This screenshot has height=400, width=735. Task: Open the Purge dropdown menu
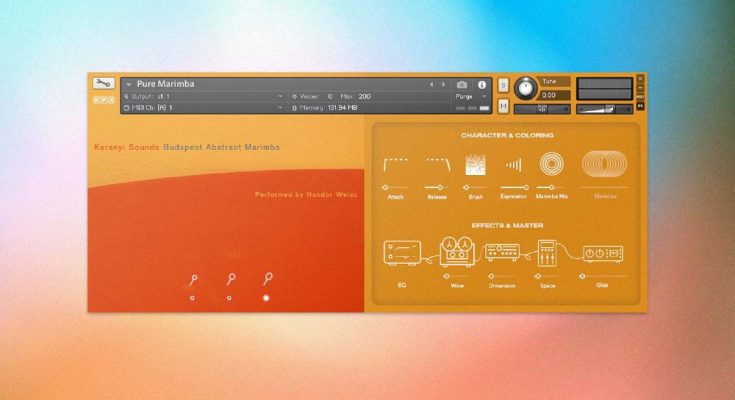point(470,96)
